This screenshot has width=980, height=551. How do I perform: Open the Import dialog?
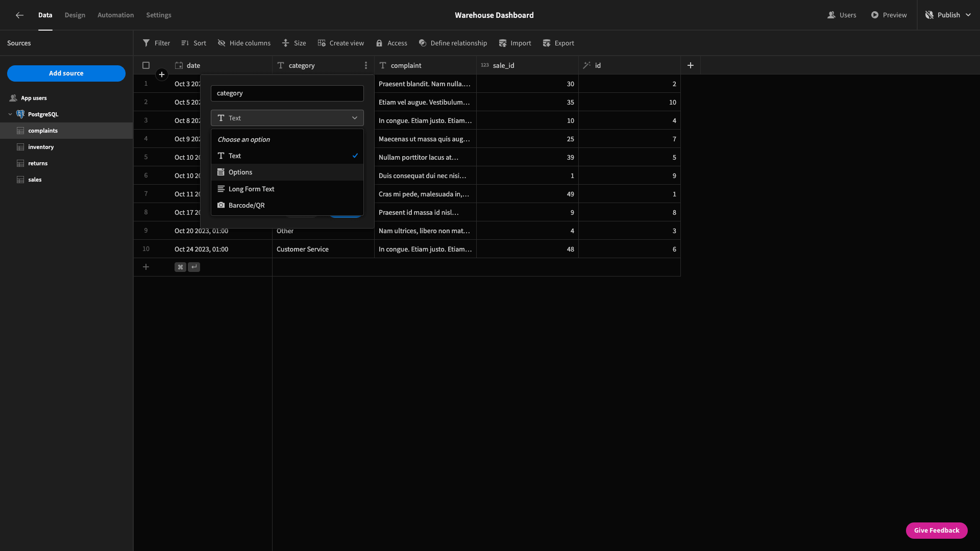pos(514,43)
